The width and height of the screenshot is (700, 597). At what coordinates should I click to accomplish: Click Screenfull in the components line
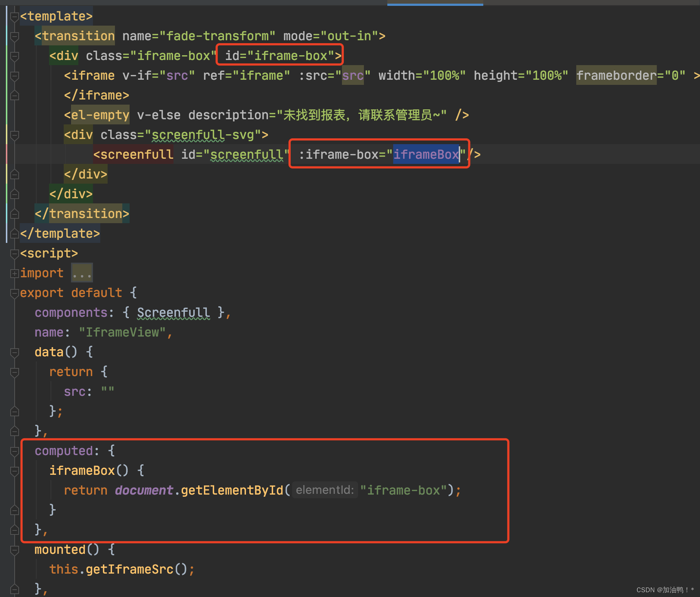pos(174,312)
